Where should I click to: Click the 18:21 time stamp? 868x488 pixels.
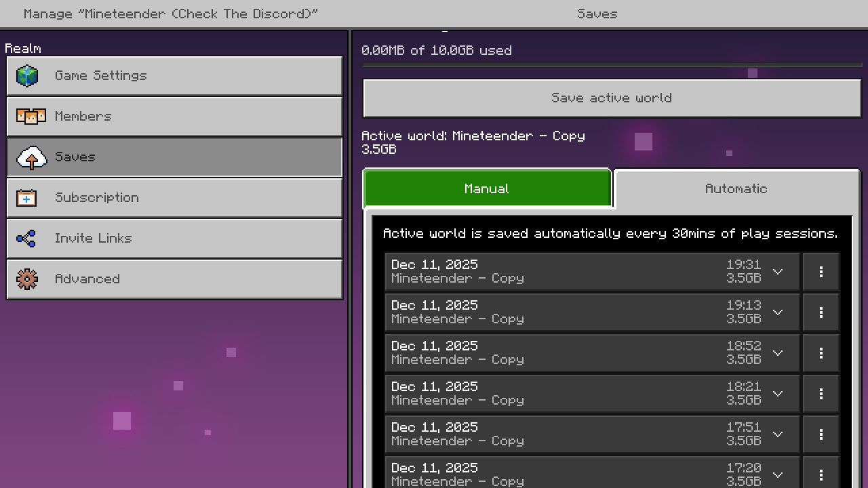click(744, 386)
